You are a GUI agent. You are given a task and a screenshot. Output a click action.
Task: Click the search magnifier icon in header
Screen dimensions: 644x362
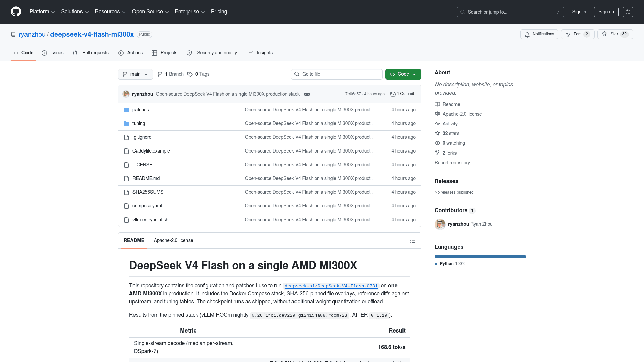point(463,12)
